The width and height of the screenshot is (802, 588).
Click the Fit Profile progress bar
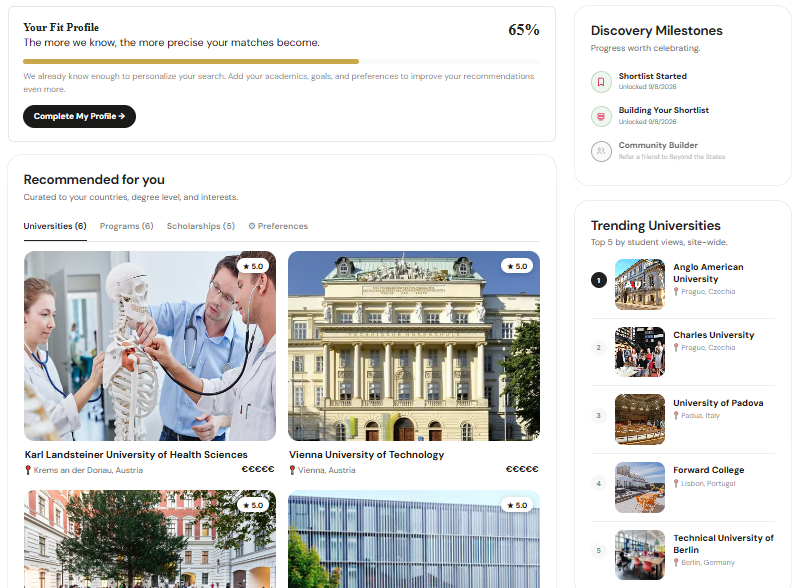[281, 61]
